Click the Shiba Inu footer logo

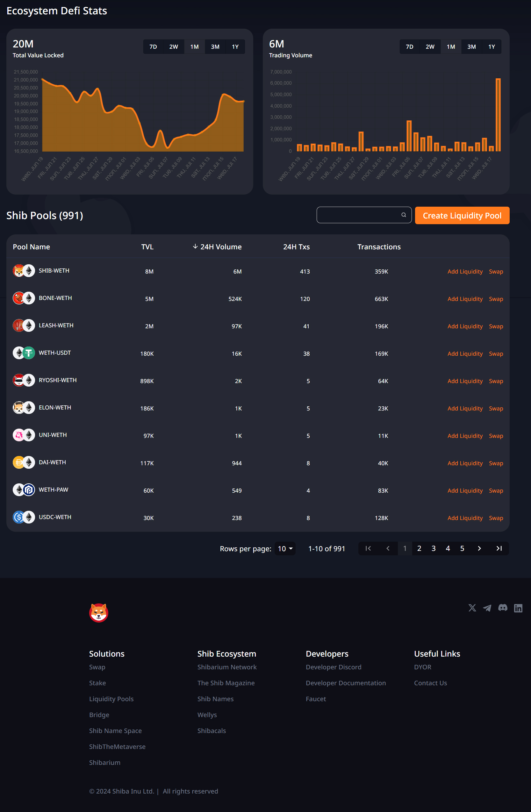tap(99, 613)
